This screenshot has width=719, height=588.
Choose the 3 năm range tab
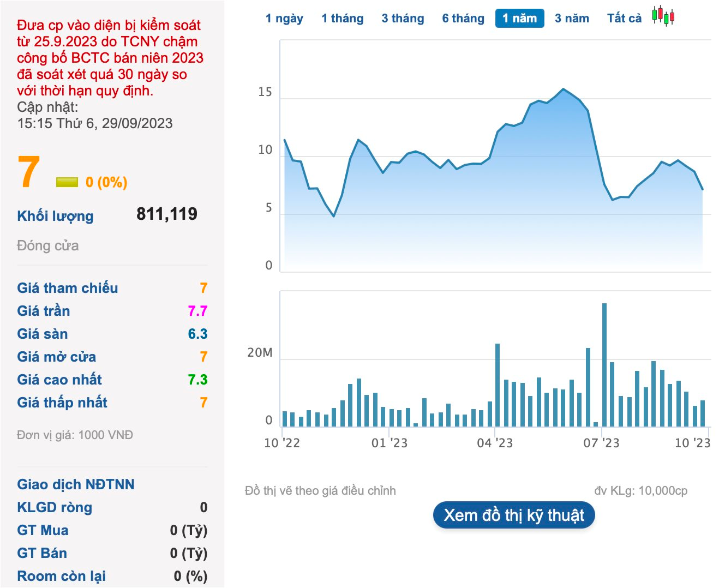(x=572, y=19)
